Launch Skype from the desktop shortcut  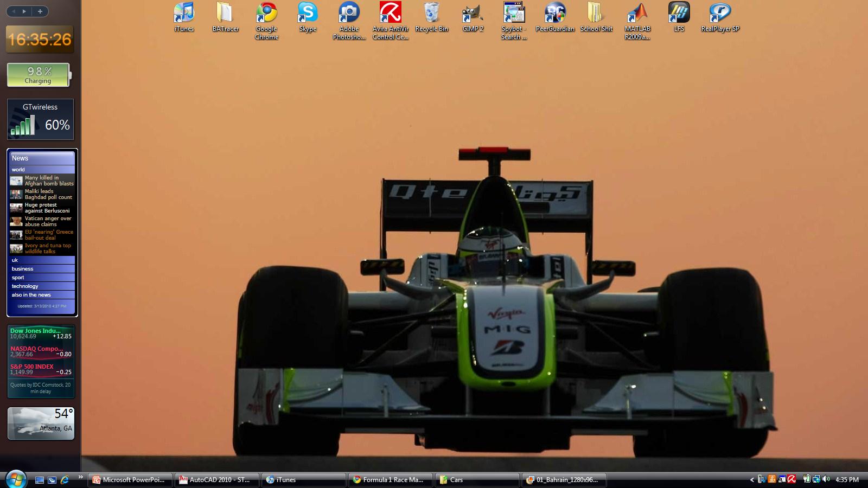click(308, 17)
